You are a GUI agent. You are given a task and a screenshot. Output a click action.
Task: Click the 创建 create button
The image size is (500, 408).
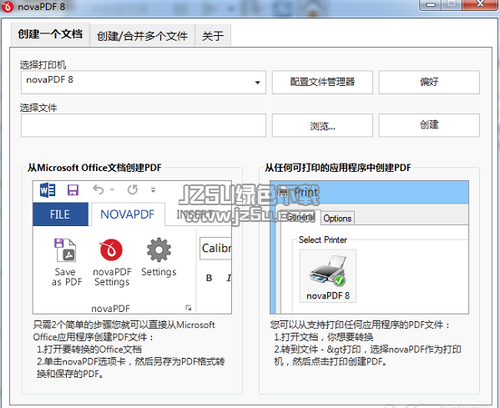click(x=429, y=125)
